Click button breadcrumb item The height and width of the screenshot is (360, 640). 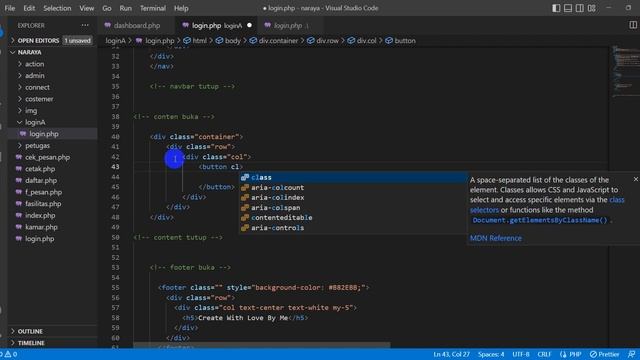pyautogui.click(x=400, y=40)
